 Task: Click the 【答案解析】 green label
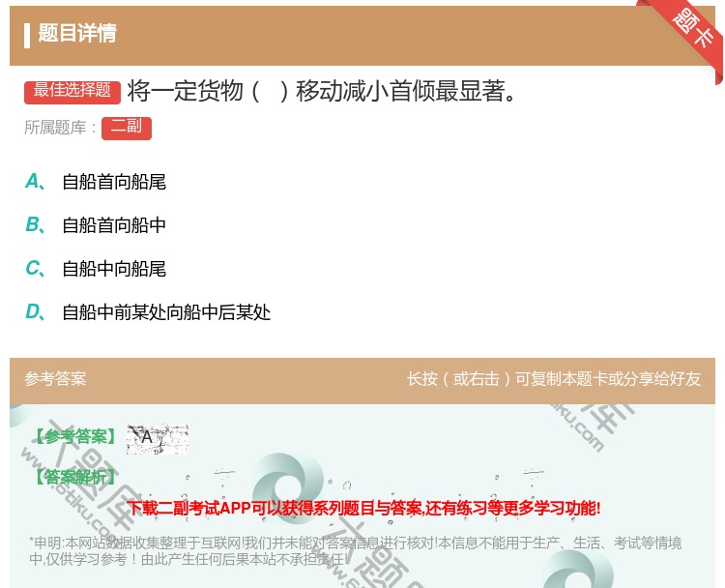(x=74, y=477)
